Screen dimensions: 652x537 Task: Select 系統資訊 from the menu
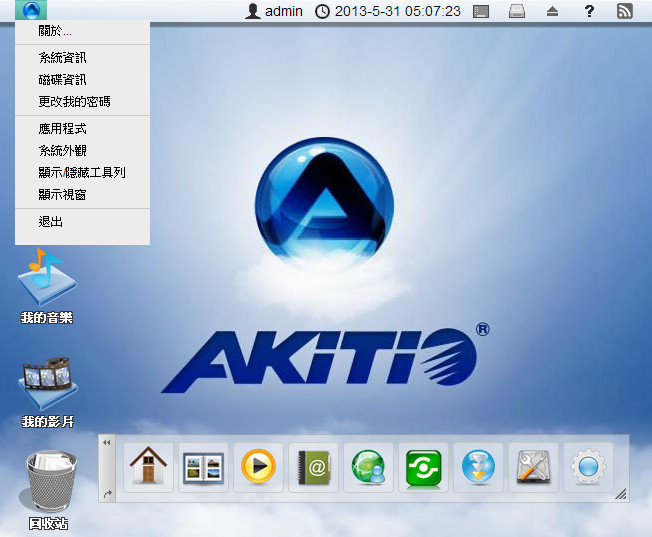(62, 58)
